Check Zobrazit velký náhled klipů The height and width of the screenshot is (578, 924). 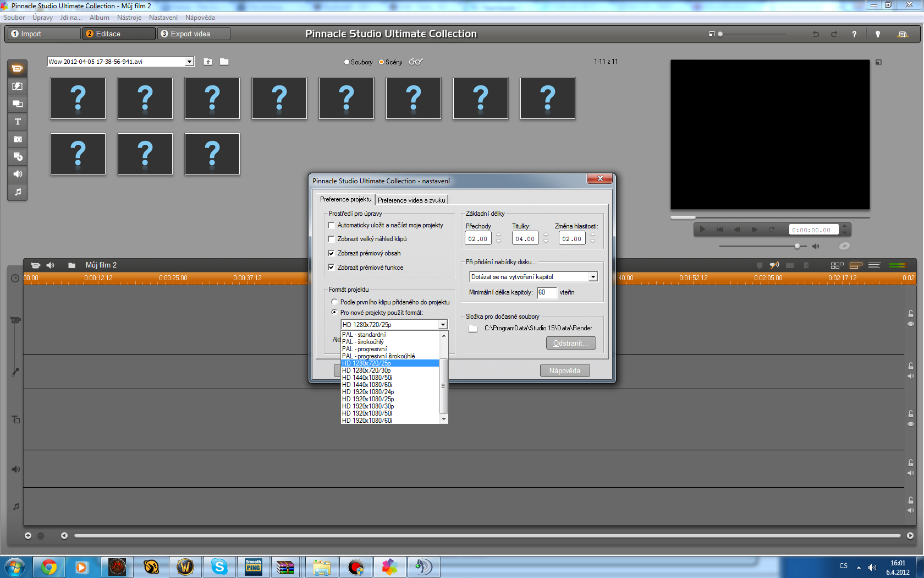pyautogui.click(x=331, y=239)
